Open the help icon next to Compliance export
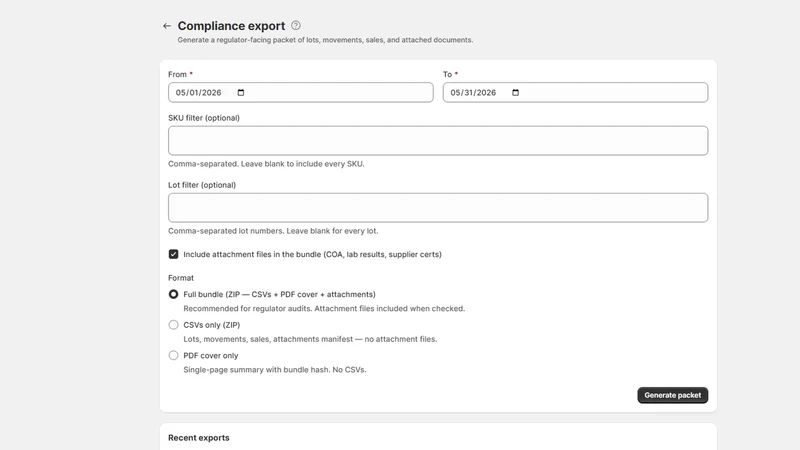Screen dimensions: 800x450 (296, 26)
